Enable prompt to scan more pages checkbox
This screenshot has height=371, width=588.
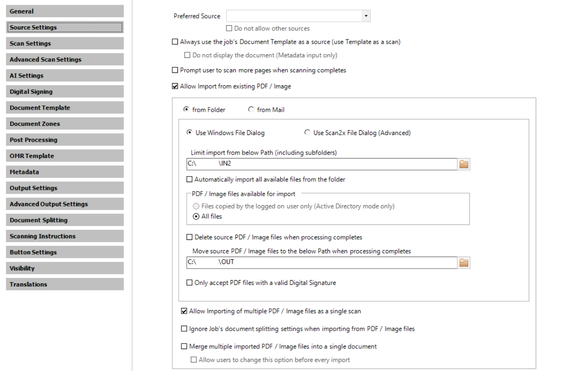[x=175, y=70]
